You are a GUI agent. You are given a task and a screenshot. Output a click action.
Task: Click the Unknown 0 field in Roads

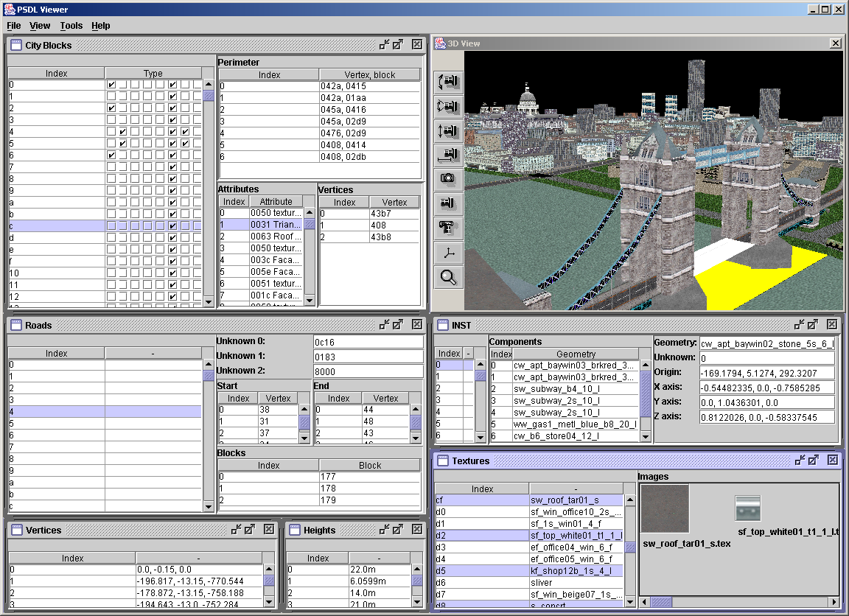tap(368, 342)
